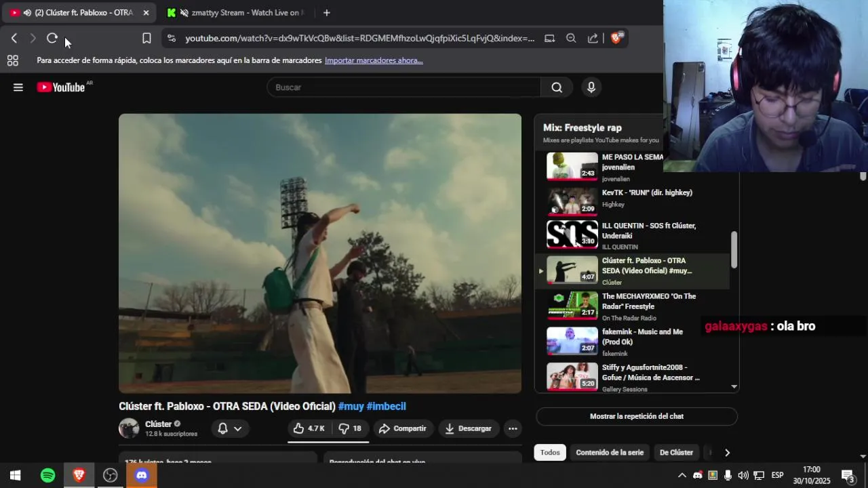This screenshot has width=868, height=488.
Task: Open notification bell dropdown for Clúster
Action: [x=230, y=428]
